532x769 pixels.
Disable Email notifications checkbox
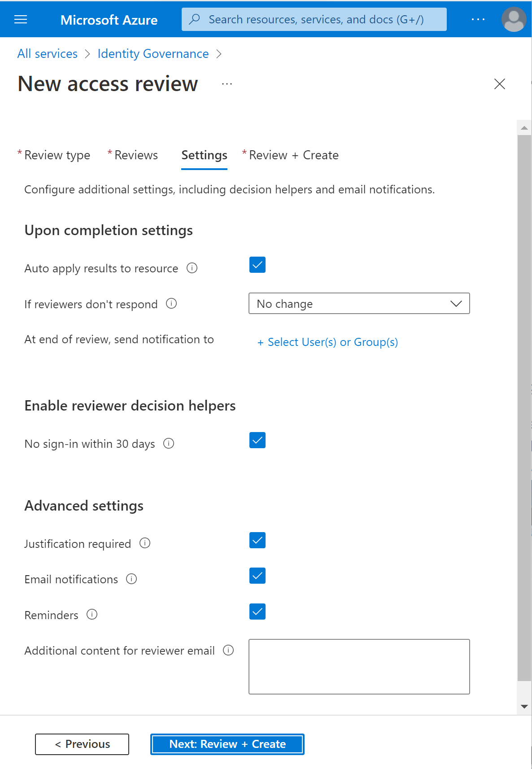pyautogui.click(x=257, y=576)
